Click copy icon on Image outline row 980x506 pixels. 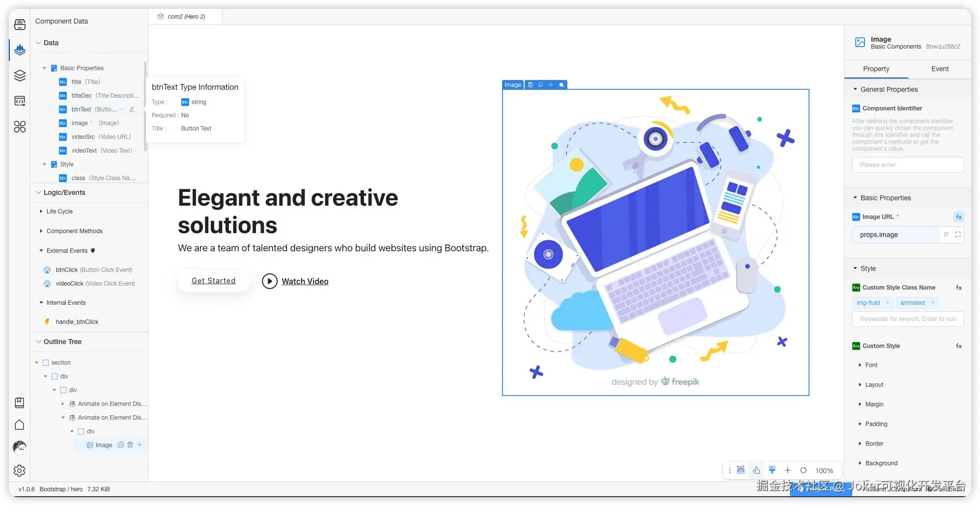click(121, 445)
